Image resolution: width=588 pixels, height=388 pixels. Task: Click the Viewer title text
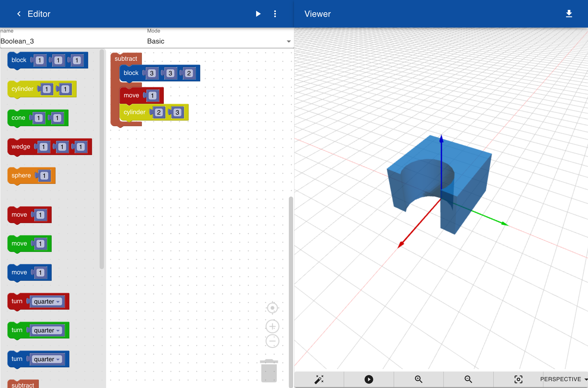point(317,14)
